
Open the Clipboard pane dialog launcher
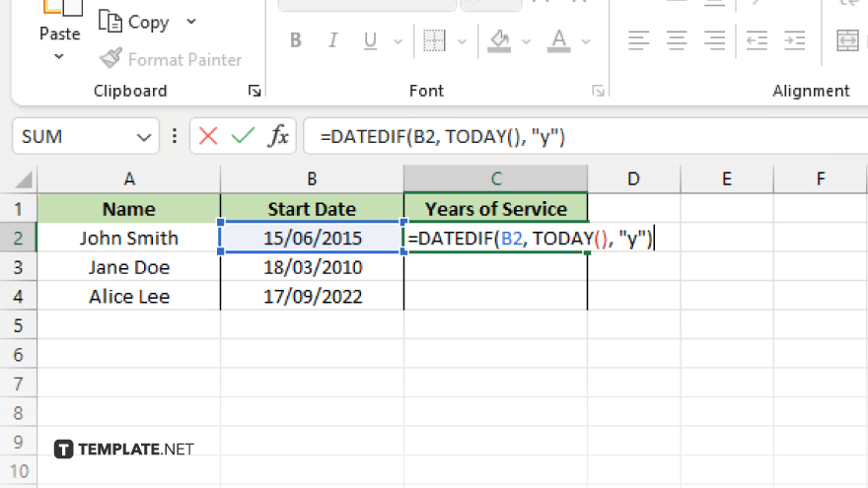(254, 91)
